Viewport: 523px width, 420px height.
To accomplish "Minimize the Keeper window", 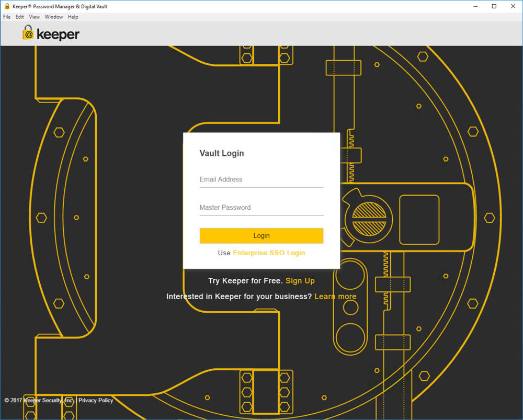I will point(475,6).
